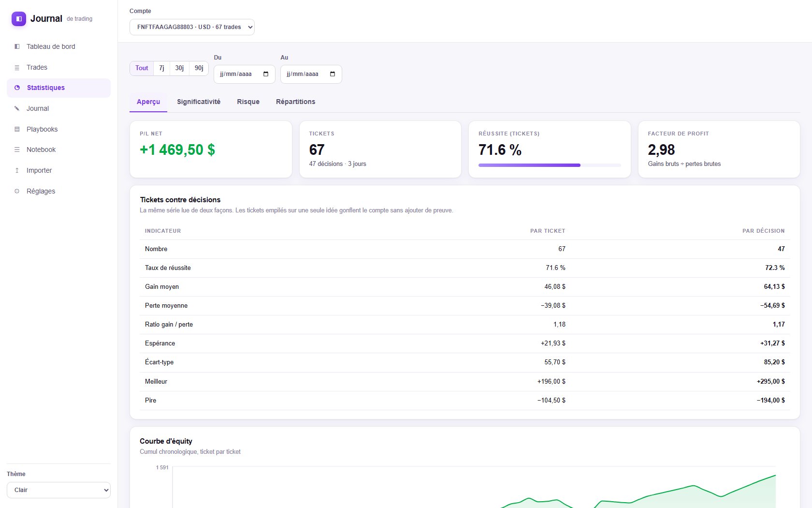Click the Statistiques pie chart icon
The height and width of the screenshot is (508, 812).
click(17, 88)
